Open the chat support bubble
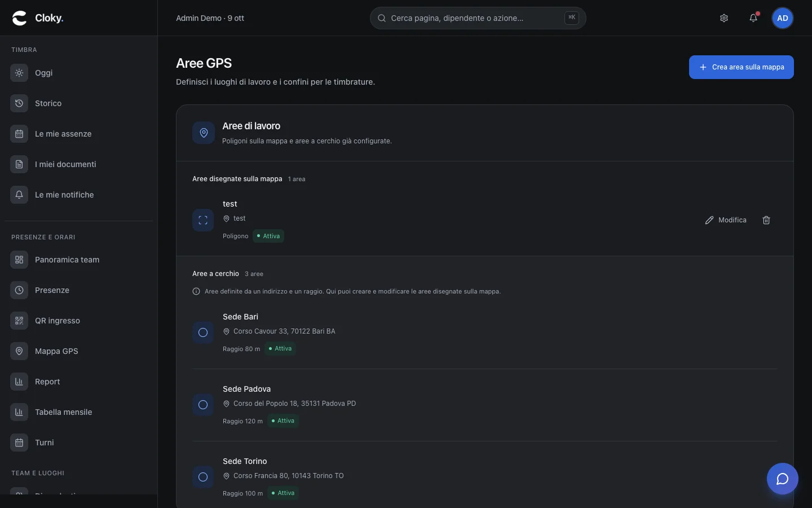The width and height of the screenshot is (812, 508). pyautogui.click(x=783, y=479)
